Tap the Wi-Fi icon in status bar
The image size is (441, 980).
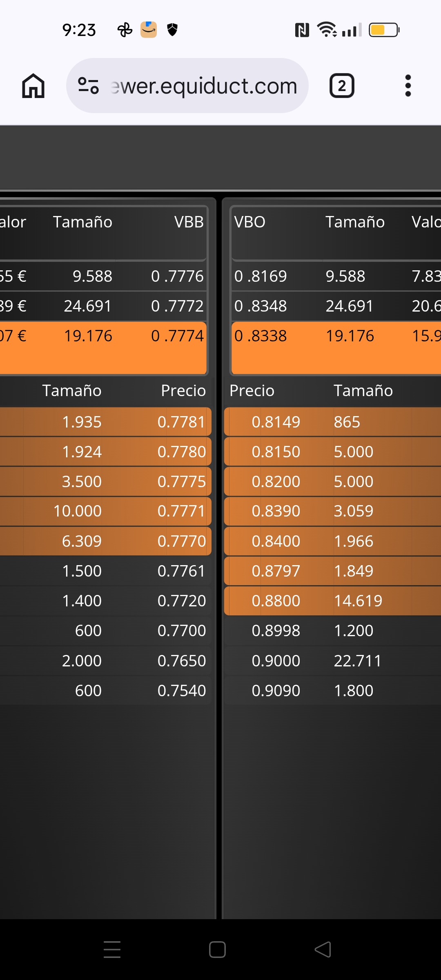(x=326, y=30)
